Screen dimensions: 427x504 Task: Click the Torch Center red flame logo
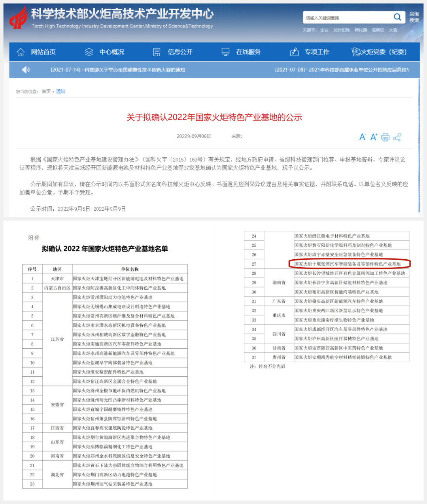pyautogui.click(x=18, y=18)
